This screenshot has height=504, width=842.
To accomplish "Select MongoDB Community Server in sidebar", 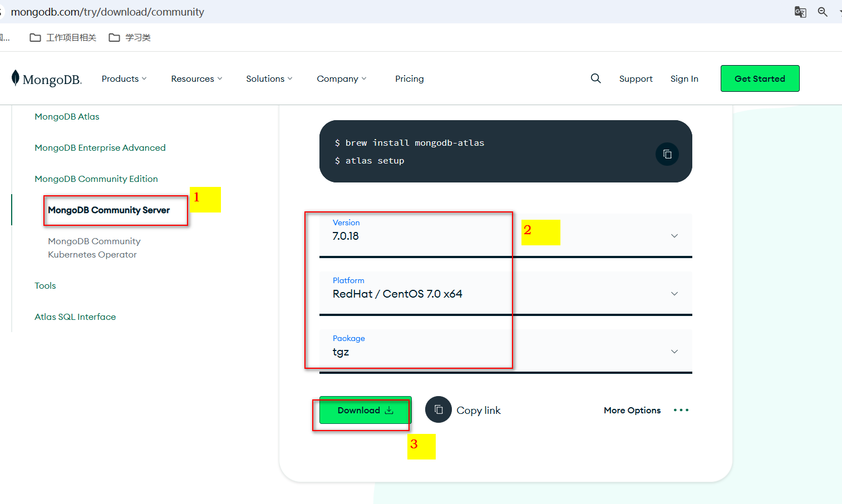I will click(109, 210).
